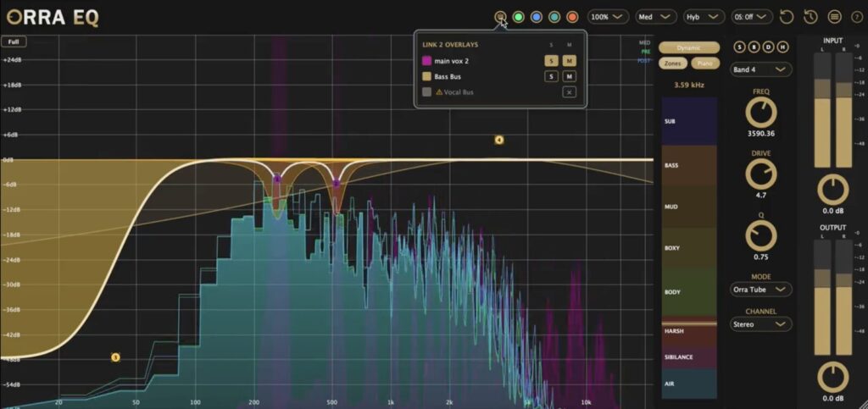Click the B circle button above Band 4

point(754,47)
